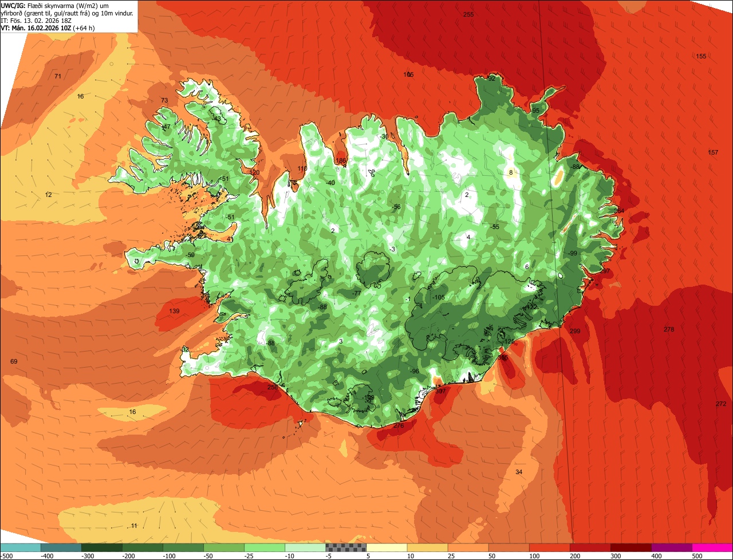The height and width of the screenshot is (560, 733).
Task: Click the red-orange 100 to 200 legend swatch
Action: pos(549,547)
